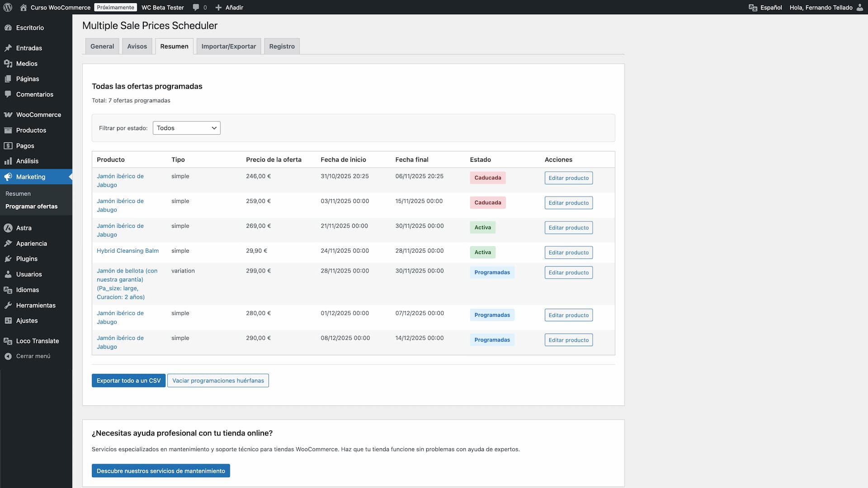
Task: Open the Productos icon in sidebar
Action: (8, 130)
